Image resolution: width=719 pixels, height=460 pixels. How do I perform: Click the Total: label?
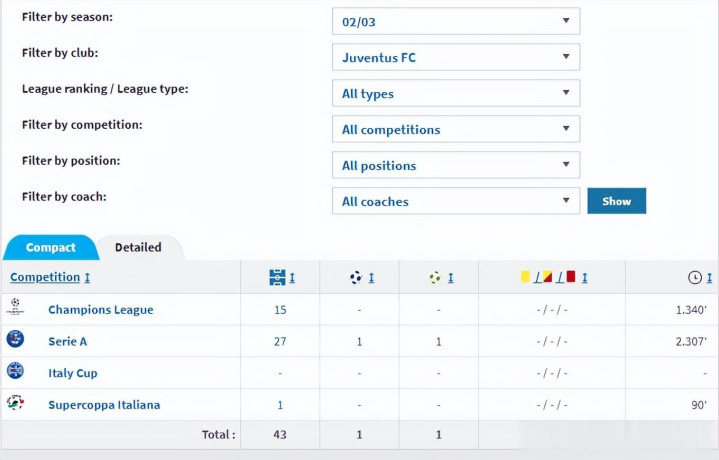click(x=219, y=435)
